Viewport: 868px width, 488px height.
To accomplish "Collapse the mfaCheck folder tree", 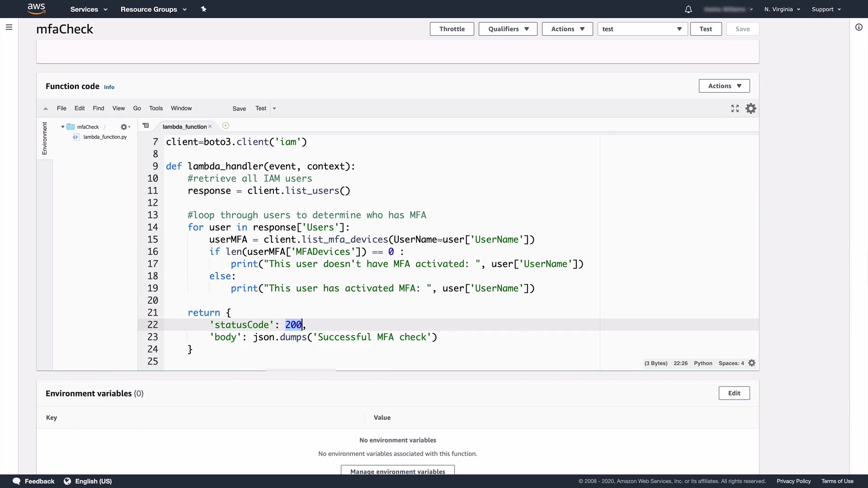I will pos(63,127).
